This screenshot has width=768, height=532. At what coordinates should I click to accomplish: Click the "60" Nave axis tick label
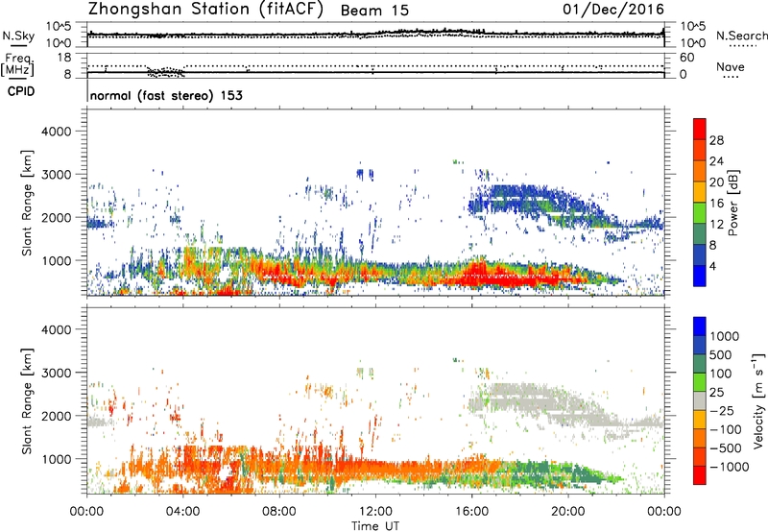click(x=686, y=58)
